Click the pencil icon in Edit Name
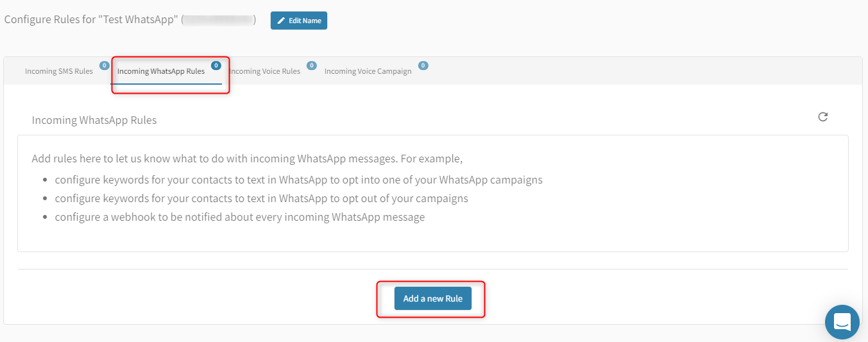 [281, 21]
